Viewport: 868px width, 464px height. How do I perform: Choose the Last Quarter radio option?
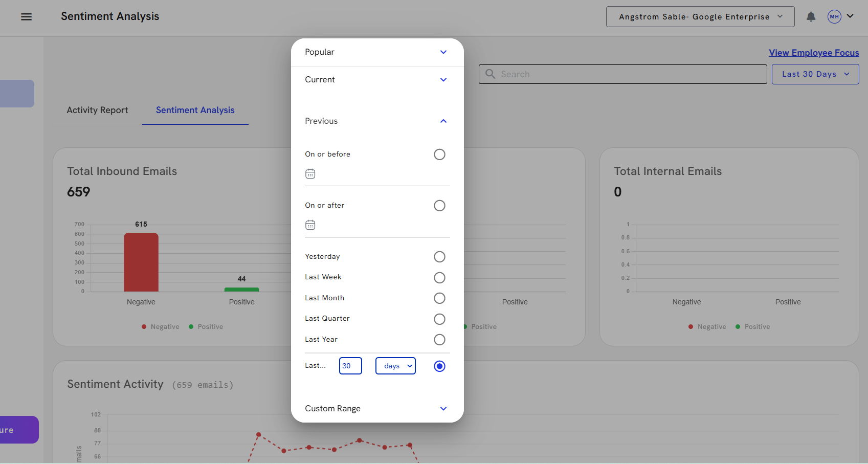click(x=439, y=319)
